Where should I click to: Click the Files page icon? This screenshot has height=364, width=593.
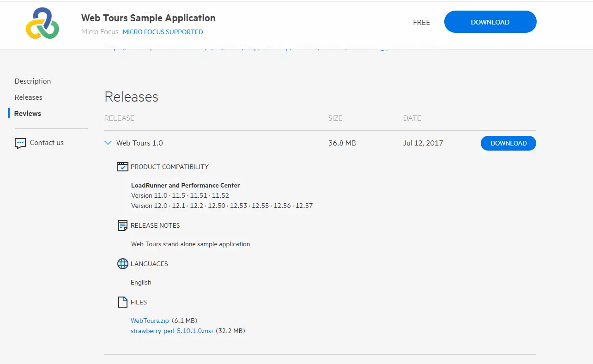[122, 302]
